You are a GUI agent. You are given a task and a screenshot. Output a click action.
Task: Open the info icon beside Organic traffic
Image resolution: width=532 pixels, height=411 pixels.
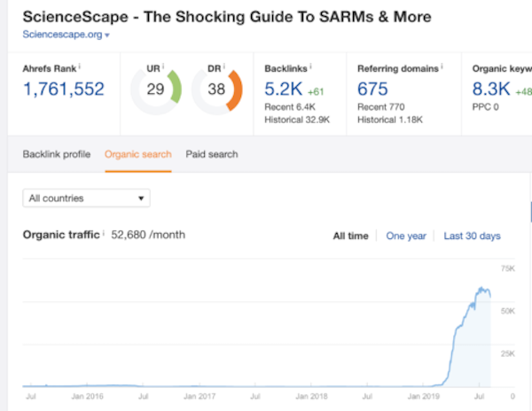tap(104, 233)
